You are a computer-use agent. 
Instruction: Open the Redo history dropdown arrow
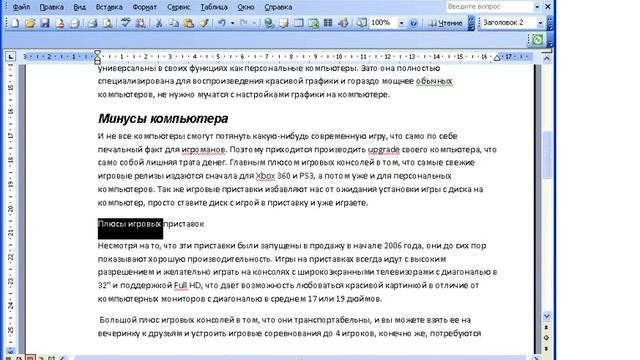coord(254,23)
